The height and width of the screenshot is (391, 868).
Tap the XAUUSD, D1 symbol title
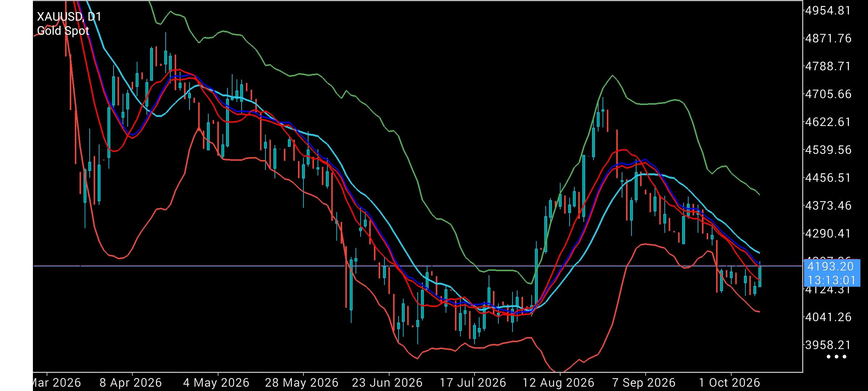coord(69,17)
